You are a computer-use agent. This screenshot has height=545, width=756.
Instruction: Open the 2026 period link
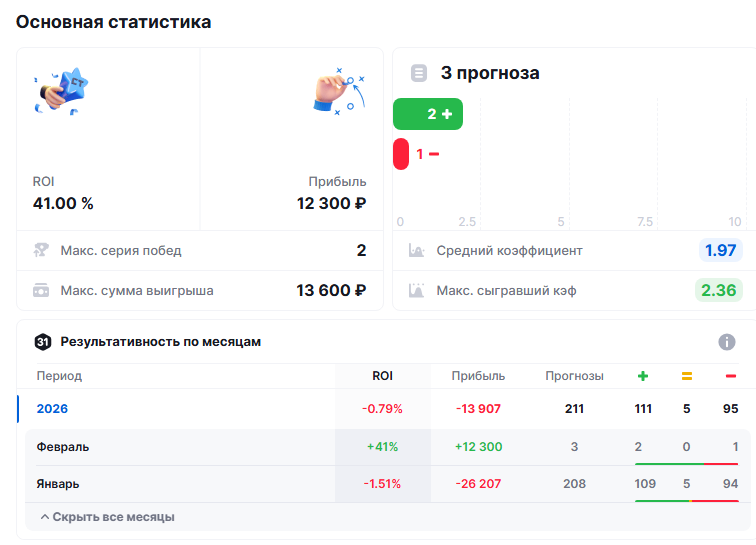[52, 408]
